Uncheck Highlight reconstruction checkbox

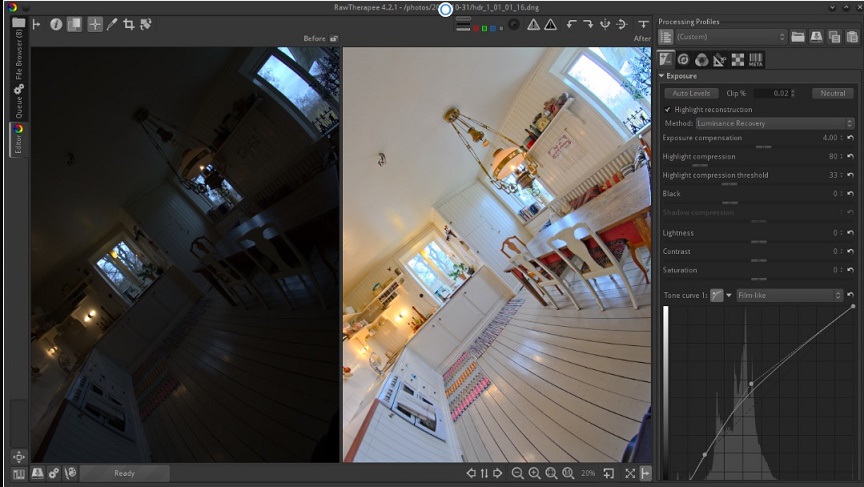coord(668,109)
